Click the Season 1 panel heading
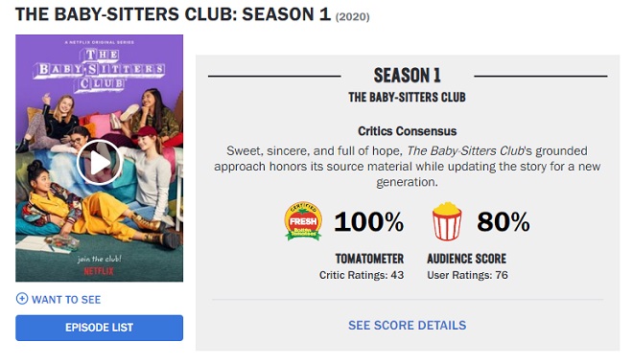This screenshot has width=633, height=364. 408,76
